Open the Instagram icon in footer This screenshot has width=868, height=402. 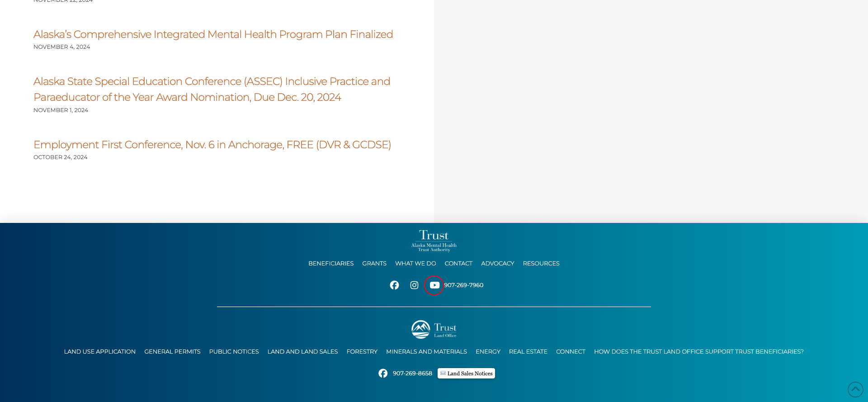(x=414, y=285)
